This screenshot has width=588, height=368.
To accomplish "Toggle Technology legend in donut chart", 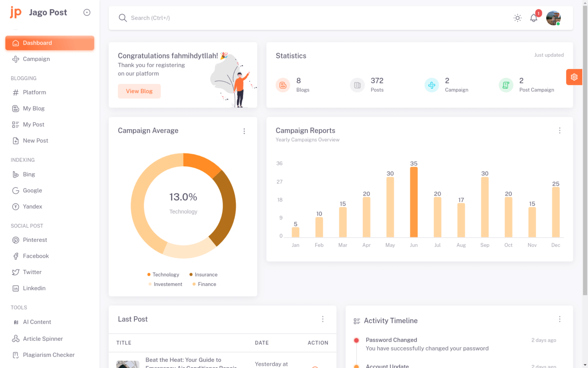I will (163, 274).
